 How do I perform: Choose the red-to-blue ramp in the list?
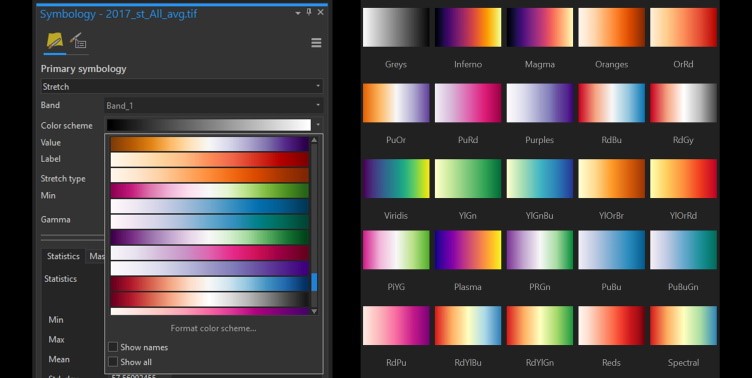210,284
